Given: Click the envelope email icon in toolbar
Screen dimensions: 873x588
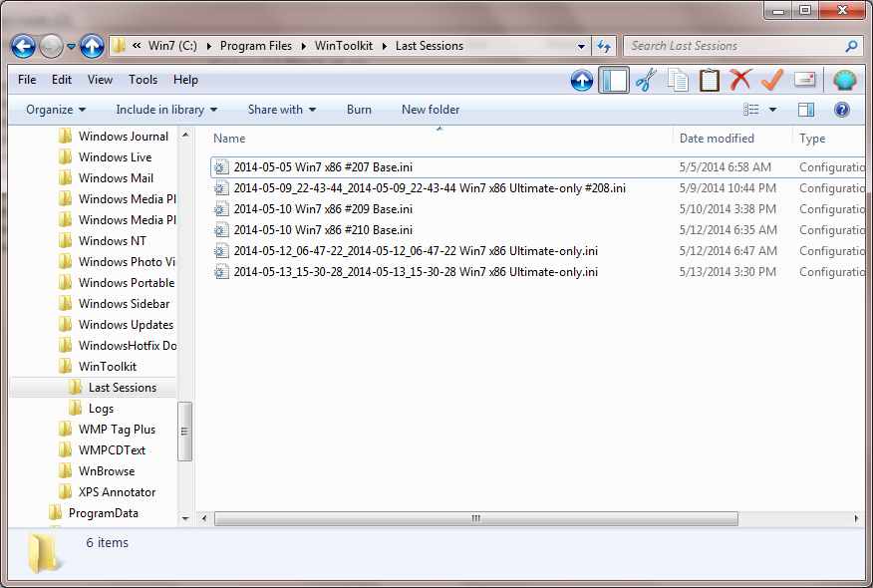Looking at the screenshot, I should point(804,80).
